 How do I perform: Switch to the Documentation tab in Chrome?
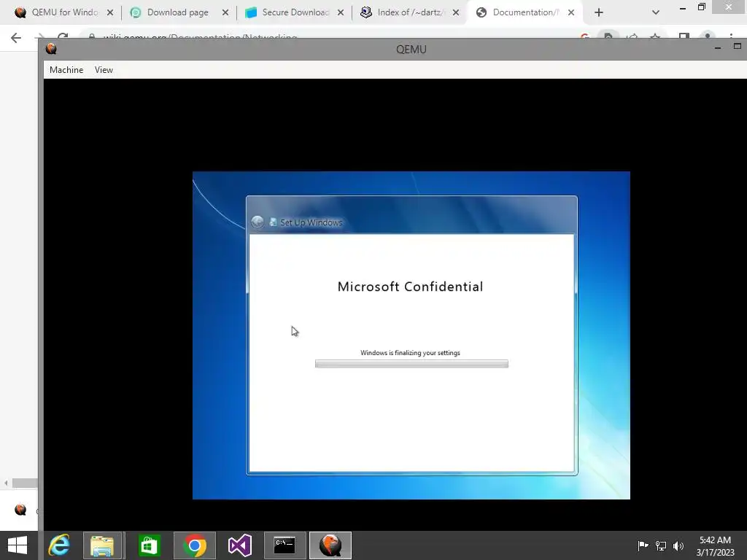(524, 12)
